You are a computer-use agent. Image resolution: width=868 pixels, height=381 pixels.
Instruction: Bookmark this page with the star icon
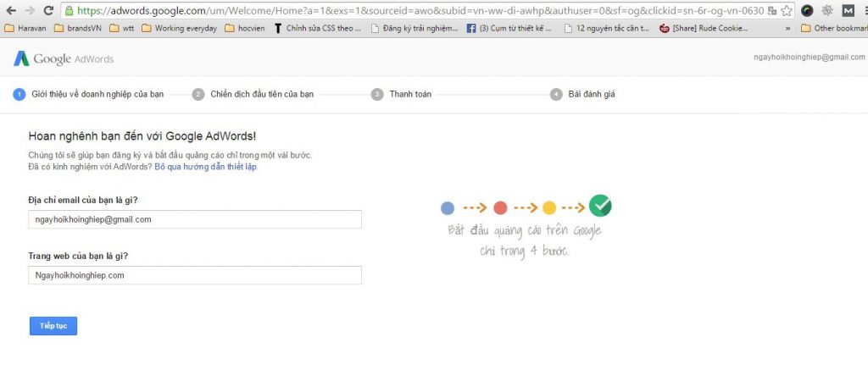(786, 10)
